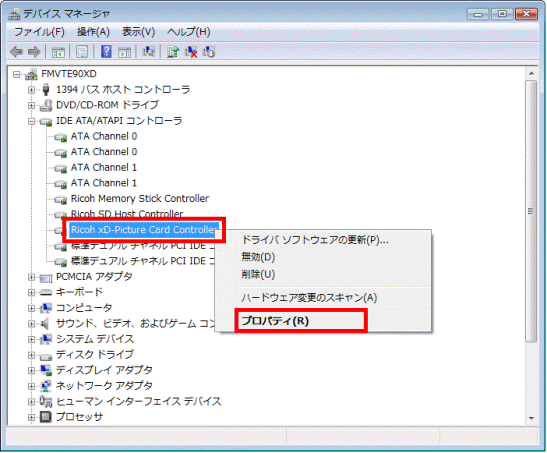Expand the DVD/CD-ROM ドライブ node

pos(31,105)
